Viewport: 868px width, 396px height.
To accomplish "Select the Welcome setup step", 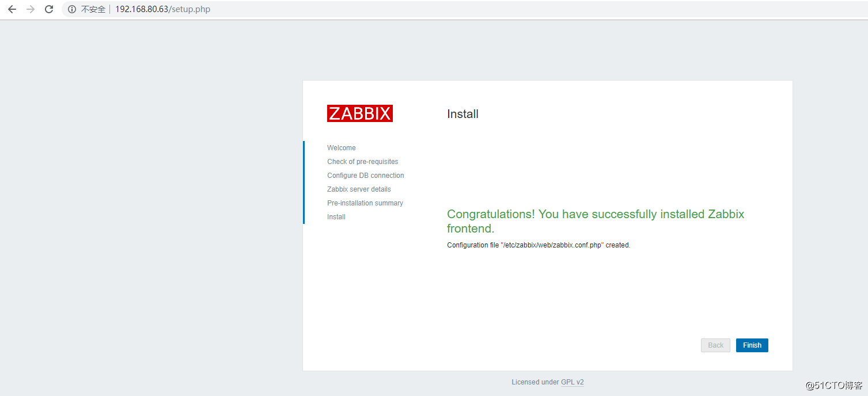I will [x=342, y=148].
